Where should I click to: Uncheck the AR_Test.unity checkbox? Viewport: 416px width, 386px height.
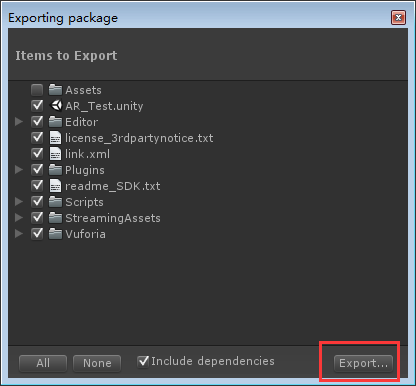37,106
